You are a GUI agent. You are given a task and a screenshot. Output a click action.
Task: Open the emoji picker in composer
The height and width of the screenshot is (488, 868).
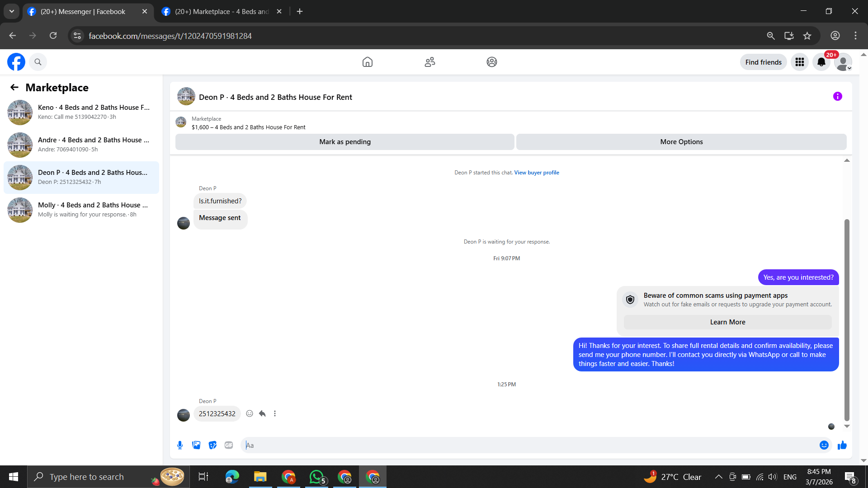coord(824,445)
